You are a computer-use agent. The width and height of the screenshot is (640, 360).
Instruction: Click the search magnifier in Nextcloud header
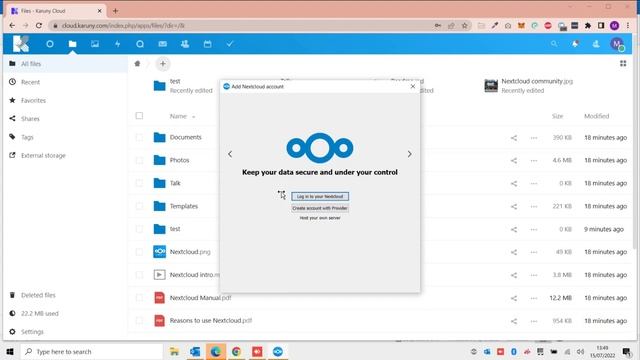point(554,44)
